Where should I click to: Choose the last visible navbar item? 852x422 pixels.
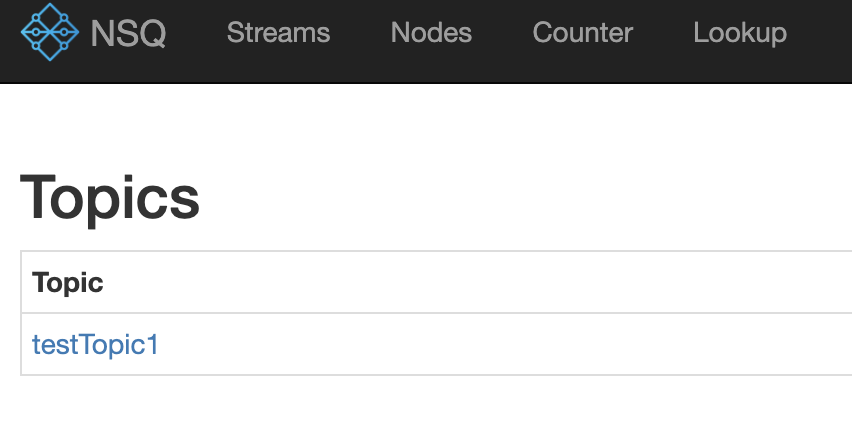tap(739, 33)
